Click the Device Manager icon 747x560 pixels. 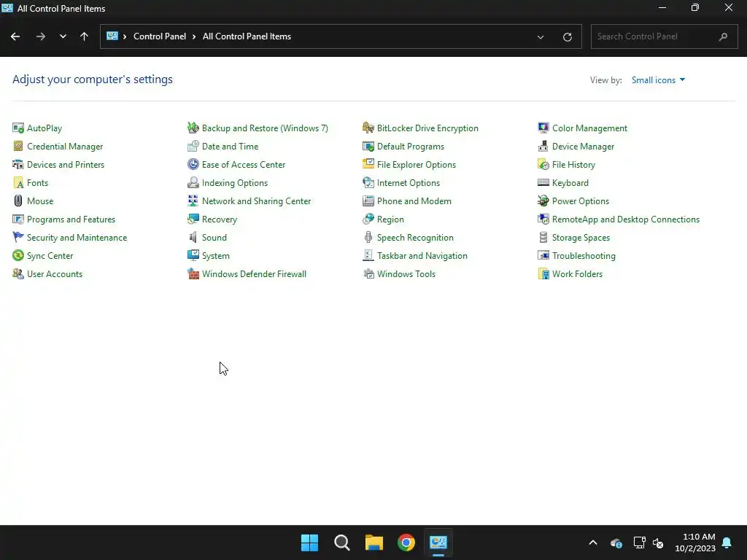(x=543, y=146)
